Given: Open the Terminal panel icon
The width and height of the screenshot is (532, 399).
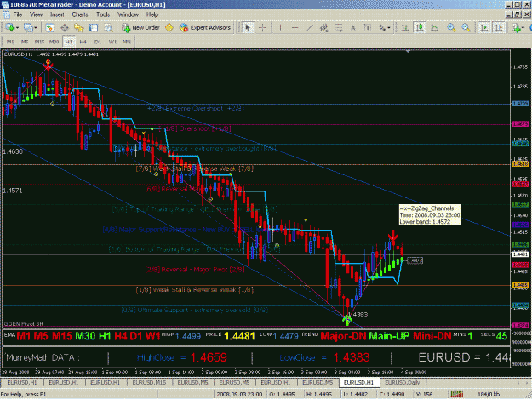Looking at the screenshot, I should pyautogui.click(x=94, y=28).
